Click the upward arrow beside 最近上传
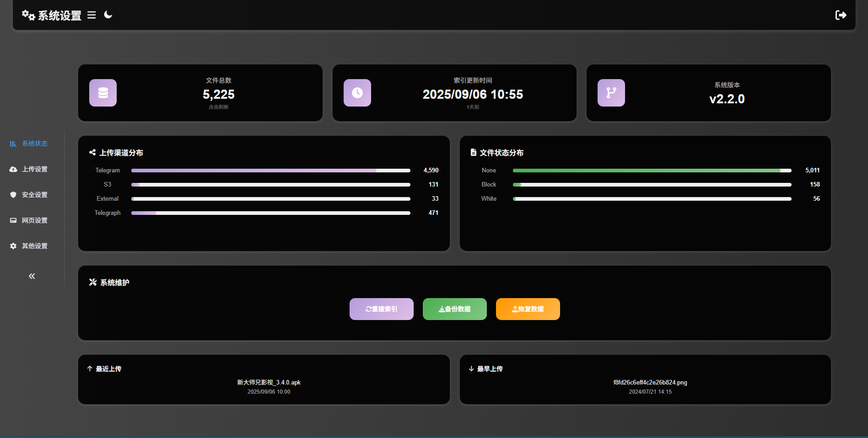This screenshot has height=438, width=868. click(x=89, y=369)
